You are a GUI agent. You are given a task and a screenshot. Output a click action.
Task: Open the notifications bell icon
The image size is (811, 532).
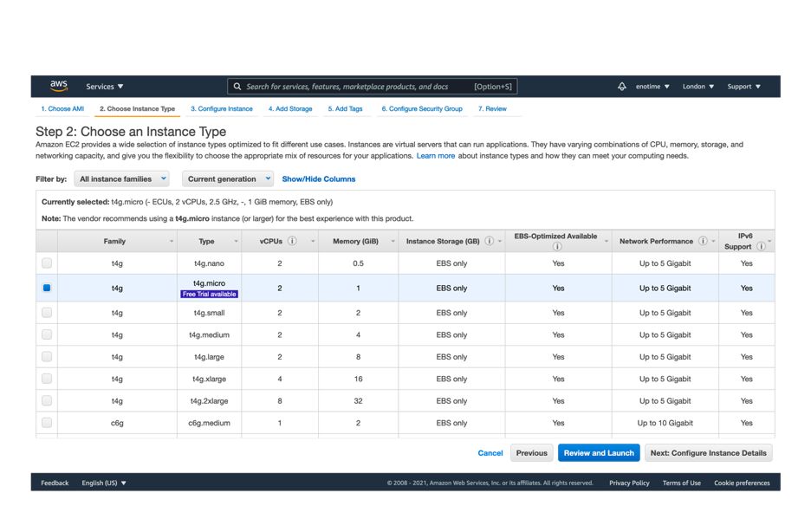622,87
